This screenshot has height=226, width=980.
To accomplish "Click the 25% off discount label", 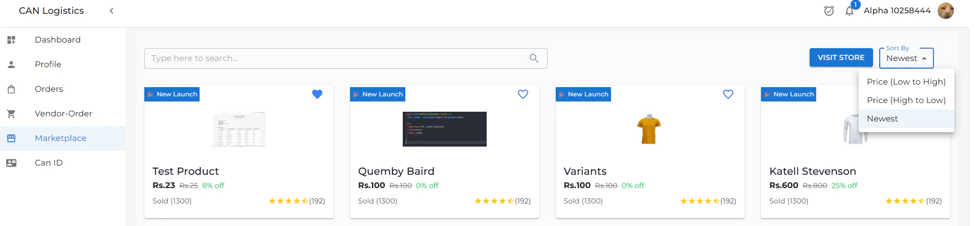I will (x=844, y=186).
